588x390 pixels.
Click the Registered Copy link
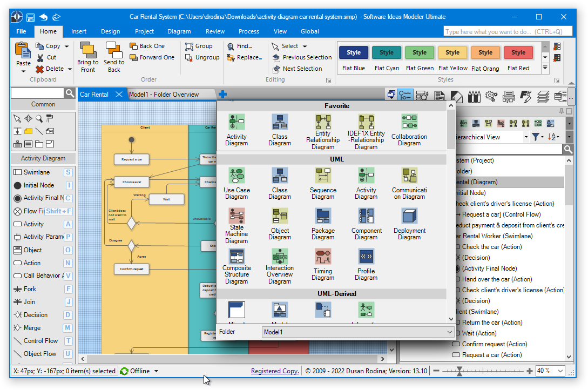(275, 371)
